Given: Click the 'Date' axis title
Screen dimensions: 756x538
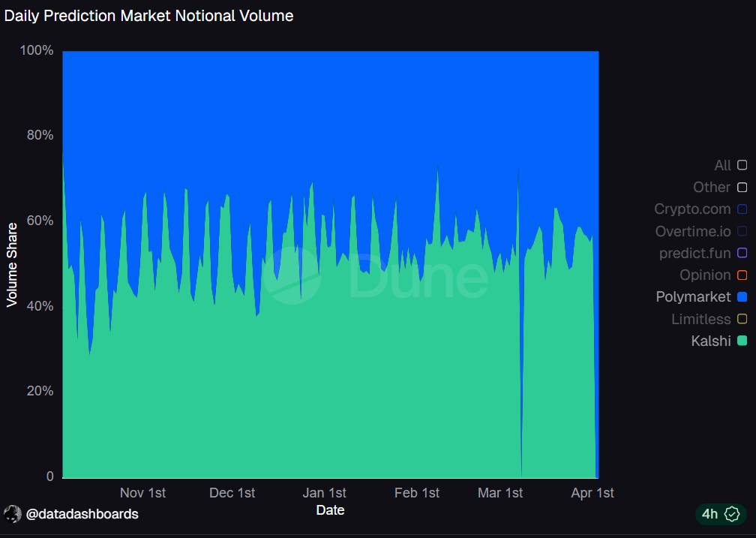Looking at the screenshot, I should pyautogui.click(x=330, y=510).
